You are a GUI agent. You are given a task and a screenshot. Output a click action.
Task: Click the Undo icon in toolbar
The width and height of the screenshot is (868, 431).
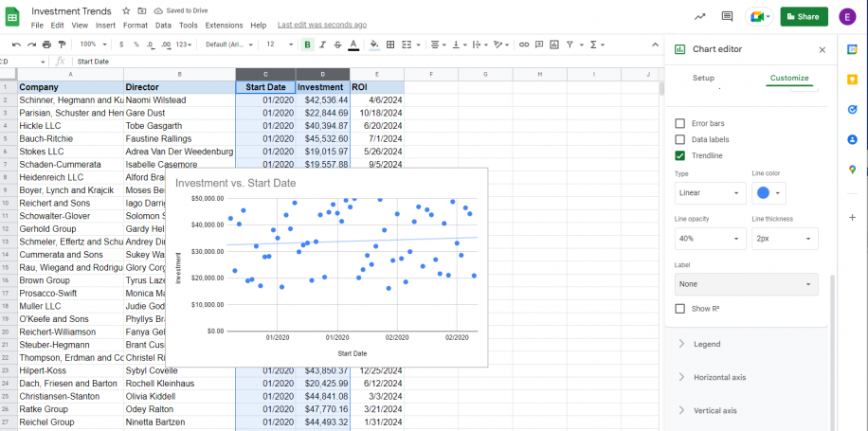click(17, 45)
